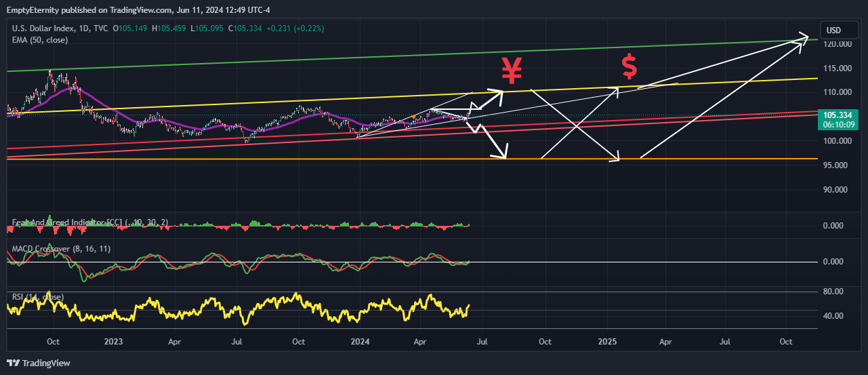Click the TVC exchange label
Image resolution: width=868 pixels, height=375 pixels.
[102, 28]
